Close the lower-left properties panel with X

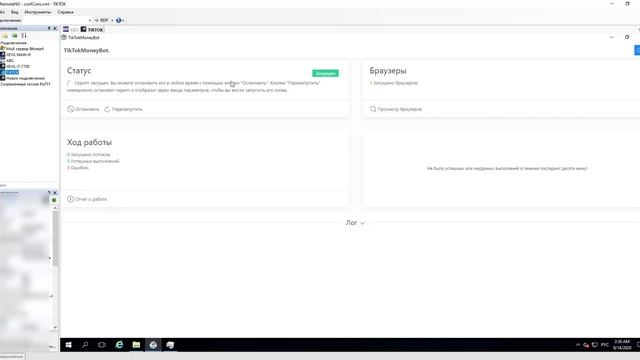(x=55, y=193)
